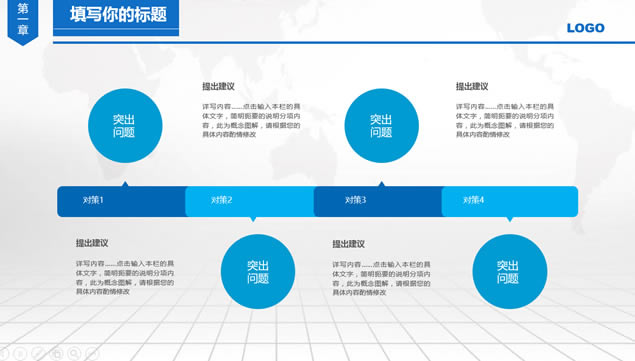Click the 突出问题 circle above 对策3

click(381, 126)
